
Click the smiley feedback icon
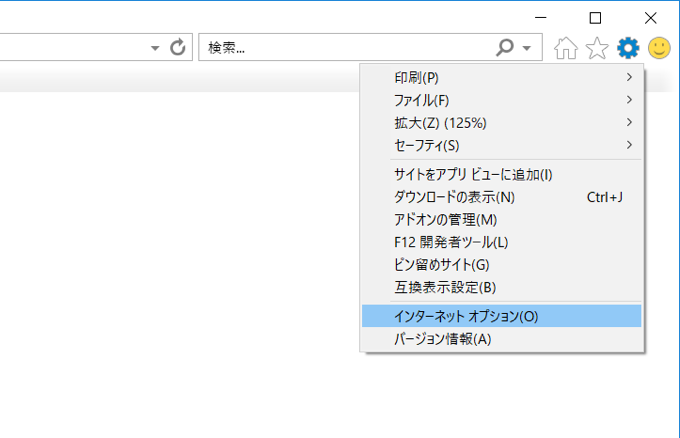pos(658,47)
